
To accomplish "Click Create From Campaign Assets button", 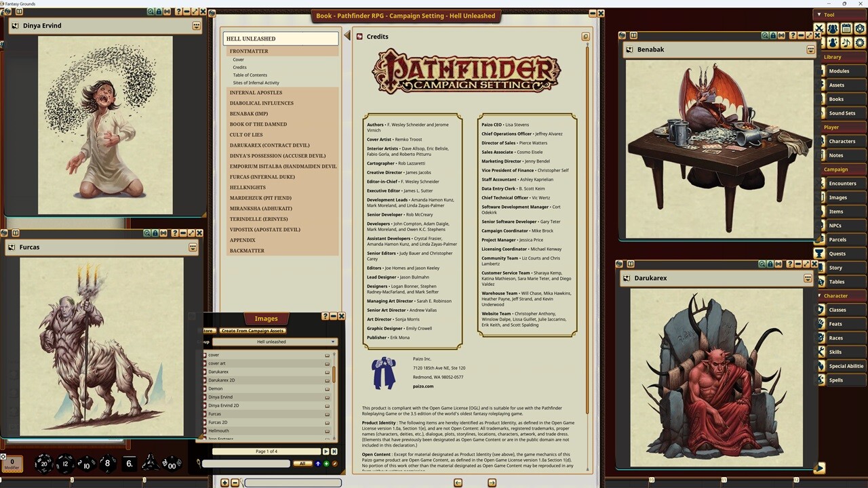I will point(252,331).
